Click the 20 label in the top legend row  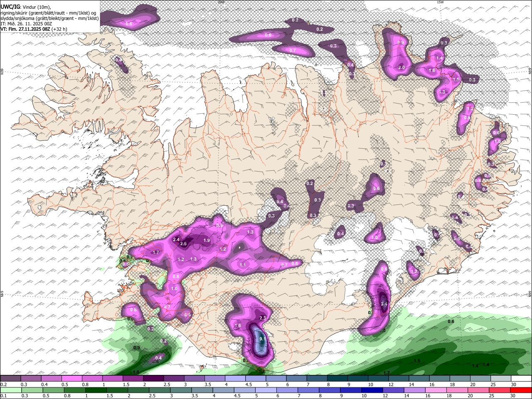[473, 384]
